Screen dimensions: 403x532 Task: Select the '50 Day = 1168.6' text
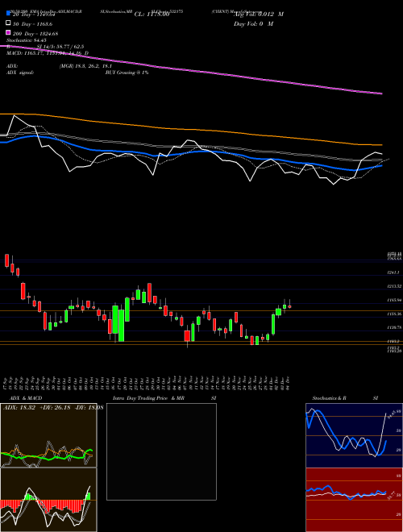click(32, 23)
